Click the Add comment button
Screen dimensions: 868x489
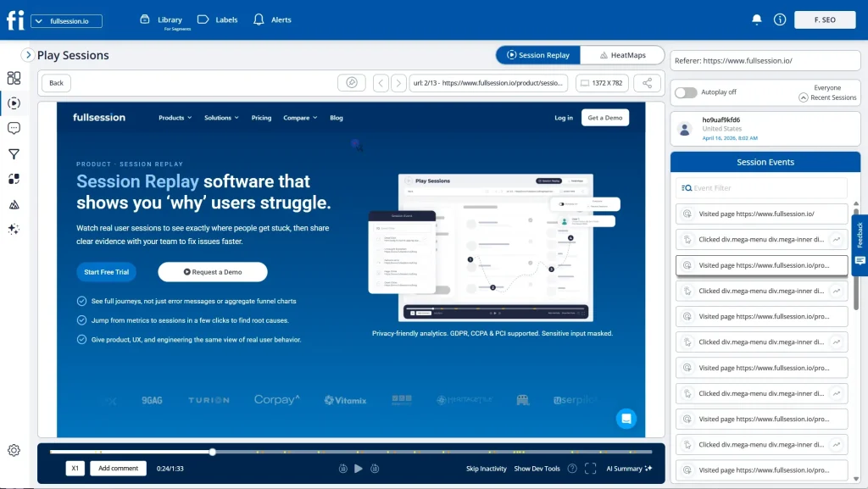[x=118, y=469]
